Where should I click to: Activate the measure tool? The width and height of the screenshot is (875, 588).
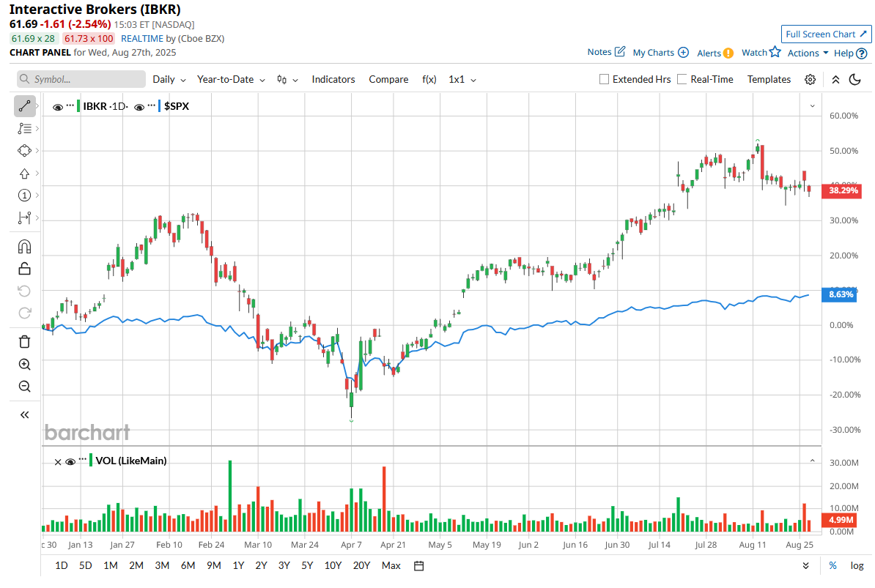click(x=25, y=218)
